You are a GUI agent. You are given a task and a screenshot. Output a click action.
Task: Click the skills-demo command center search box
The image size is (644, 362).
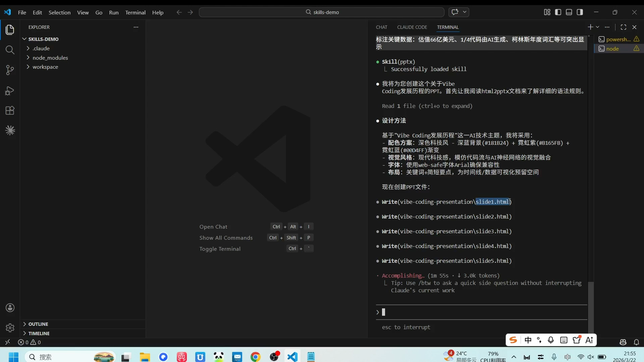[321, 12]
